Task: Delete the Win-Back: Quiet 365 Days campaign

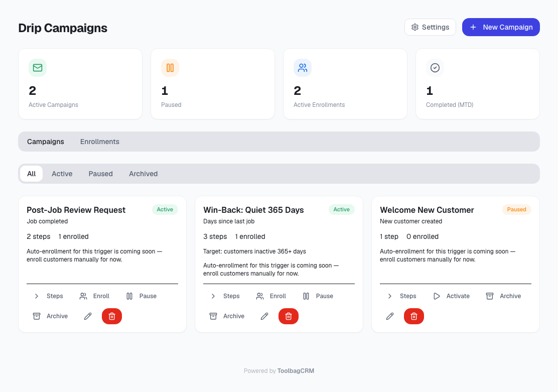Action: point(288,316)
